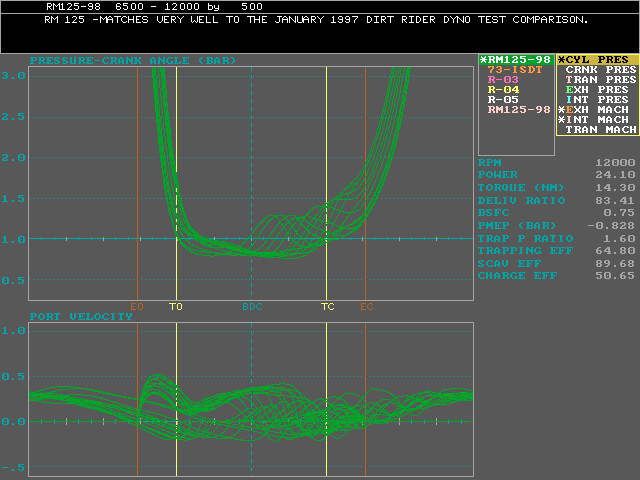Click the DELIV RATIO value 83.41
Viewport: 640px width, 480px height.
pyautogui.click(x=615, y=200)
